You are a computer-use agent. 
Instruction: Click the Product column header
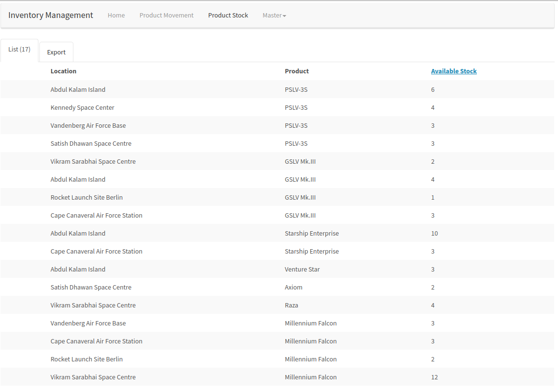pyautogui.click(x=297, y=71)
